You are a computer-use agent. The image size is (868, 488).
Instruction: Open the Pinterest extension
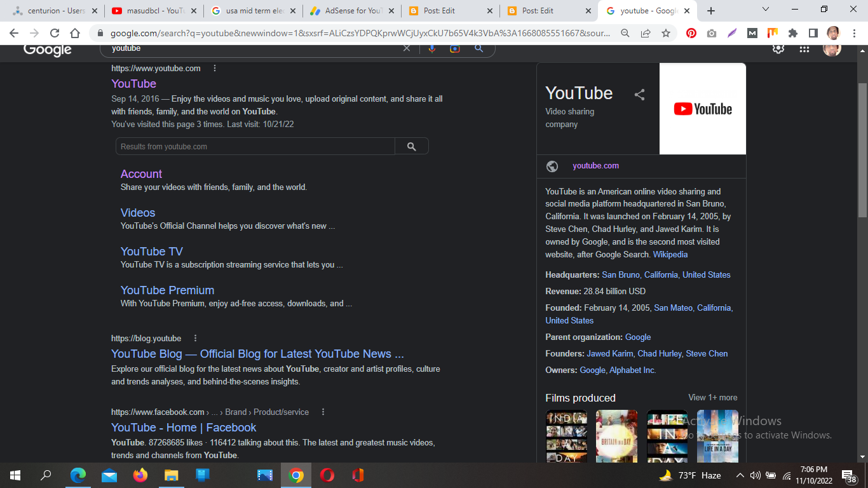pos(691,33)
